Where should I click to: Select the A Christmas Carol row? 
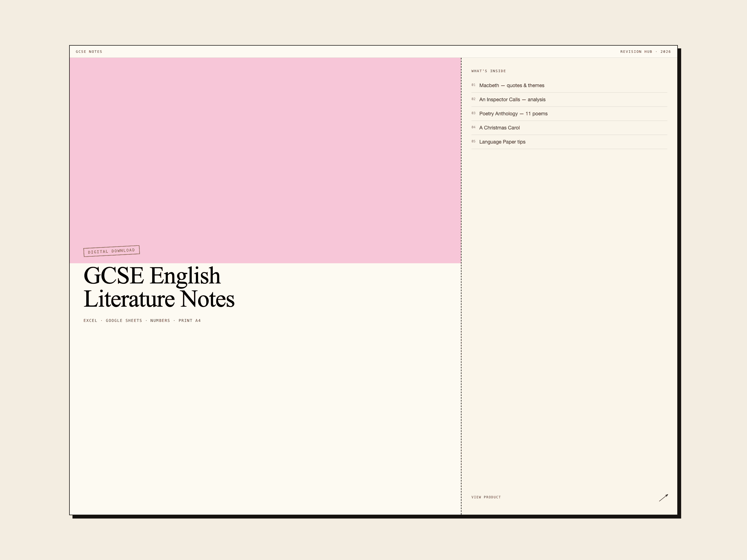click(569, 128)
